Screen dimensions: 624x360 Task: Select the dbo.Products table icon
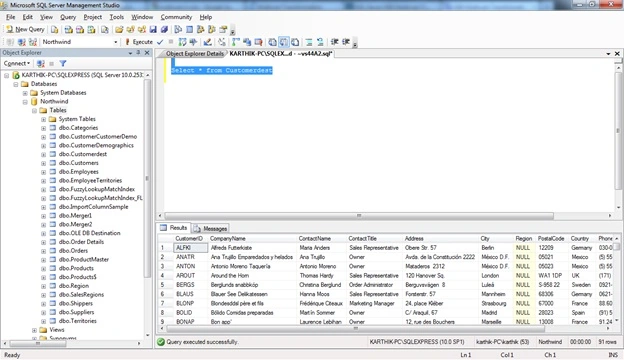pos(53,268)
